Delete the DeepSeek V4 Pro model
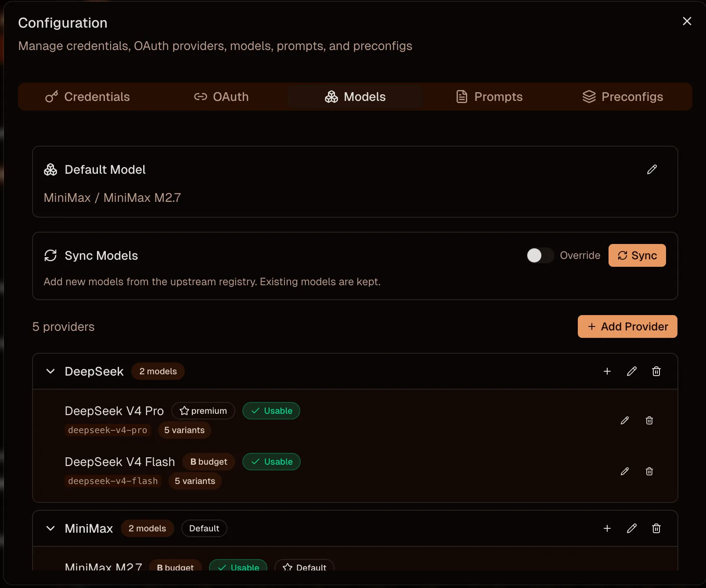 point(649,420)
